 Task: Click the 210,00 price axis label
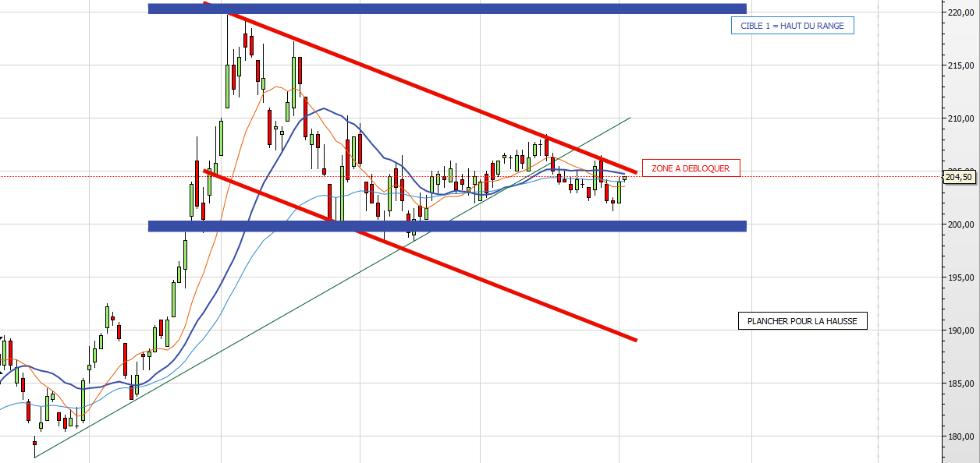pos(960,118)
